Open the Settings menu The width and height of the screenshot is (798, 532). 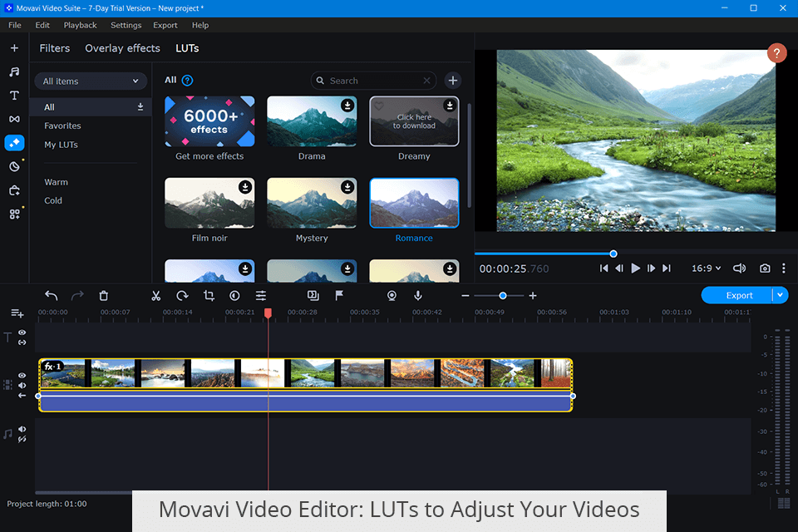[126, 25]
